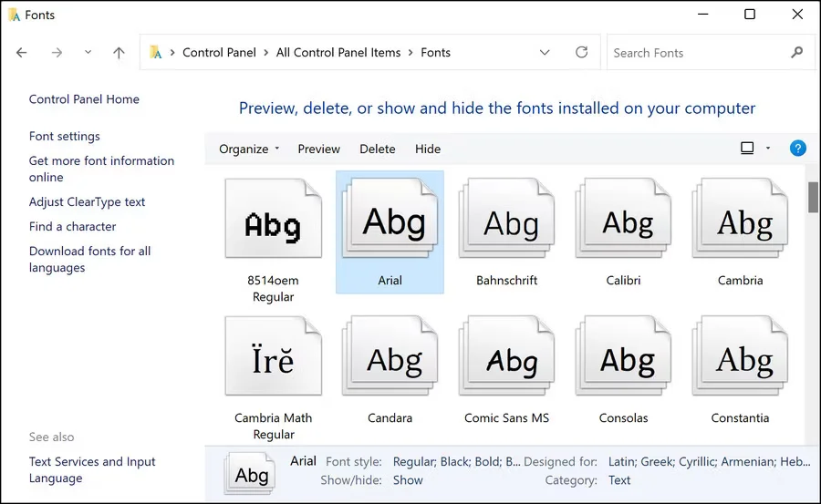821x504 pixels.
Task: Click the 8514oem Regular font icon
Action: tap(273, 221)
